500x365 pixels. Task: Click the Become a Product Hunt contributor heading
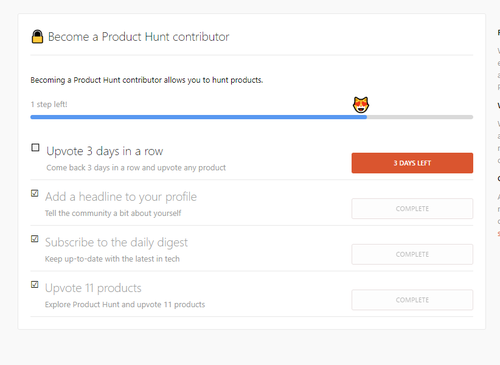[139, 37]
